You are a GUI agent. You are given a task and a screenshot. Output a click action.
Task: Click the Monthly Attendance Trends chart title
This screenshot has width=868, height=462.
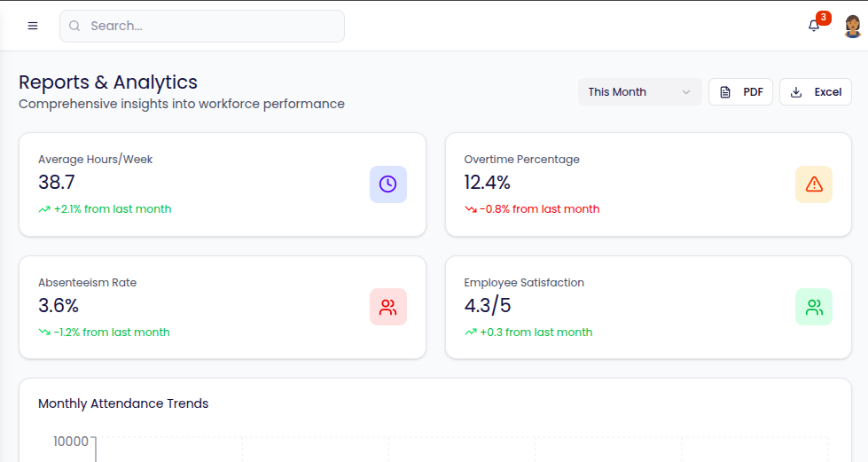coord(123,403)
